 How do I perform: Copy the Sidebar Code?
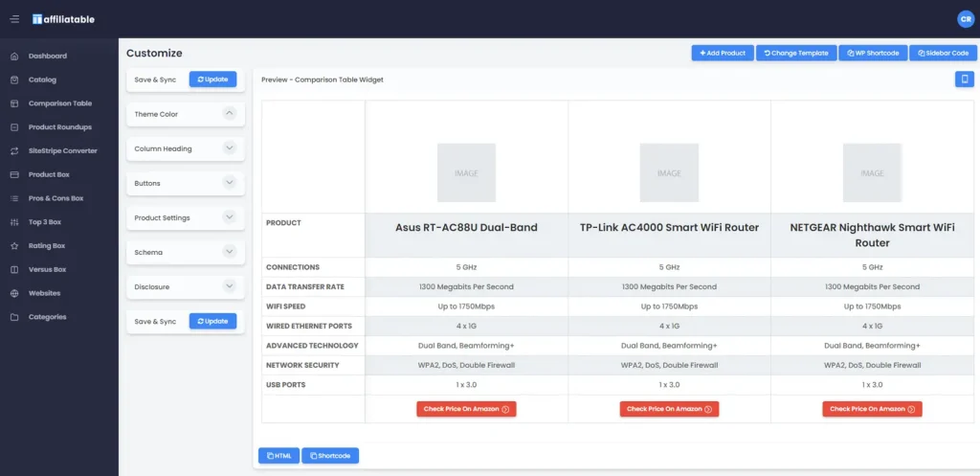click(943, 54)
